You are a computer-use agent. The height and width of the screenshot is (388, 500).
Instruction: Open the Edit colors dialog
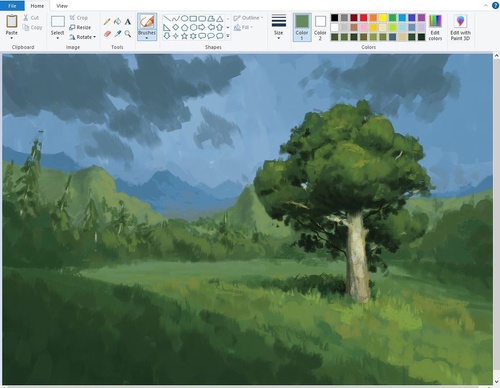tap(435, 28)
